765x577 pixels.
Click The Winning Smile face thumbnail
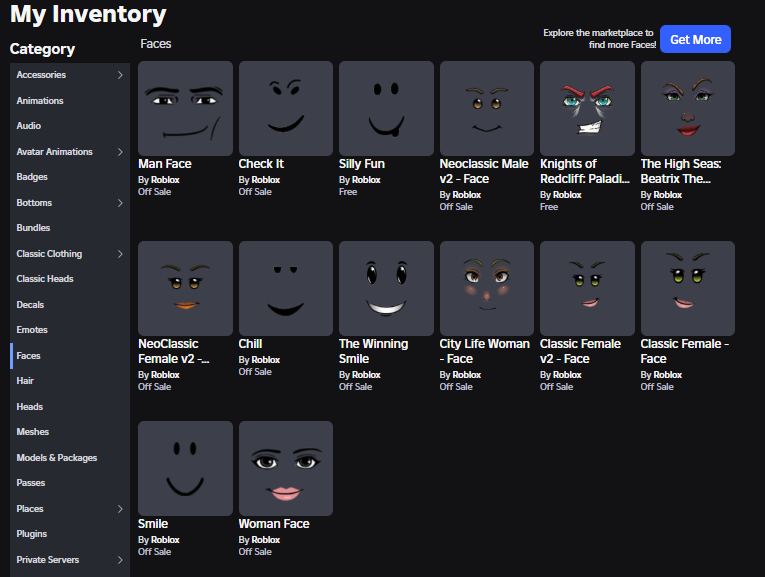pos(386,288)
